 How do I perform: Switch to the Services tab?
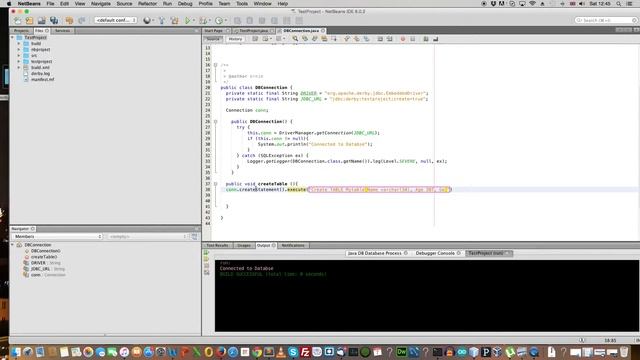tap(62, 31)
